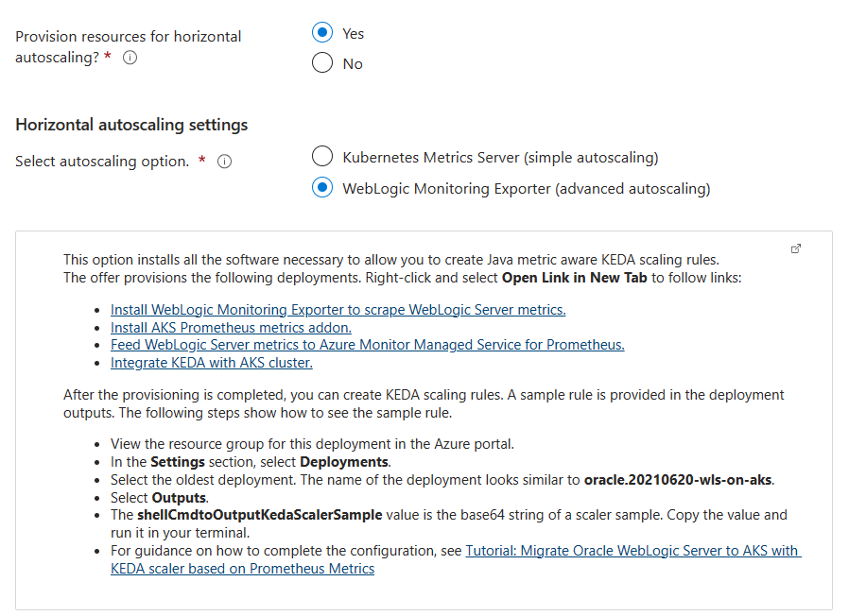Open Integrate KEDA with AKS cluster link
This screenshot has height=616, width=866.
pos(212,363)
